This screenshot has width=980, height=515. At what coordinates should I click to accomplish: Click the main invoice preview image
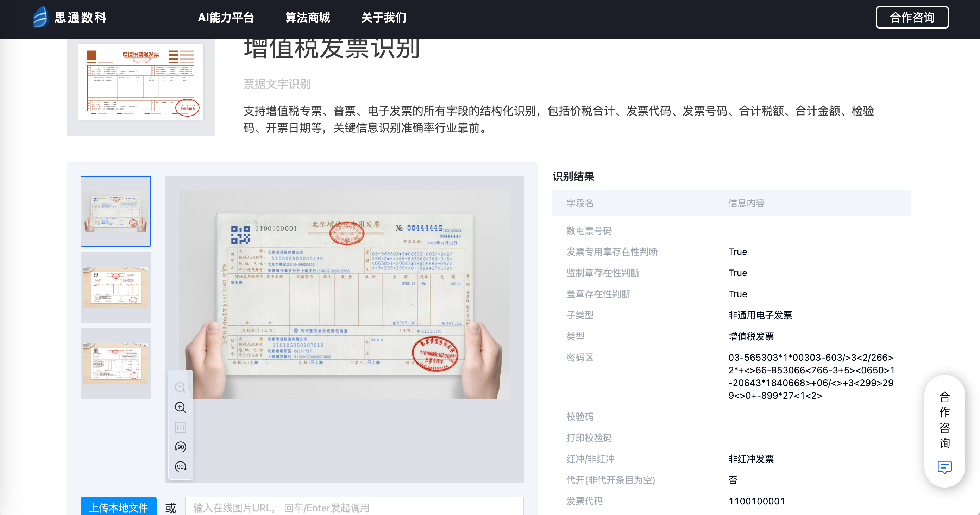pos(344,294)
